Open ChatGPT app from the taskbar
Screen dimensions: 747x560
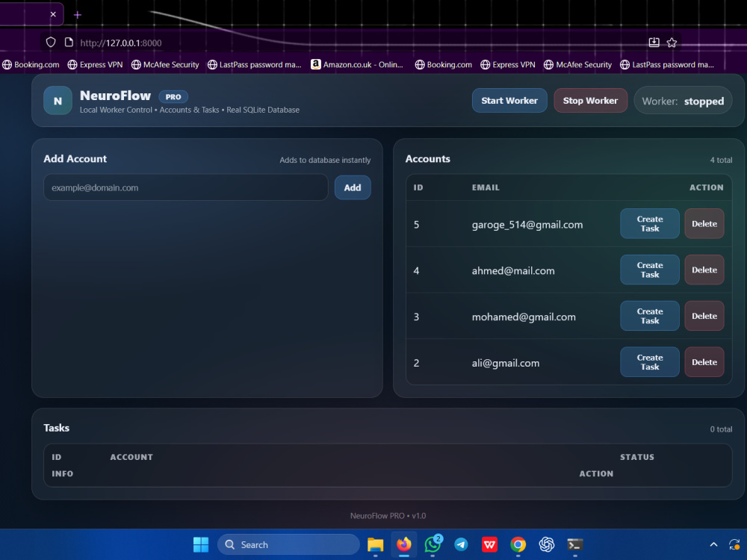point(547,544)
